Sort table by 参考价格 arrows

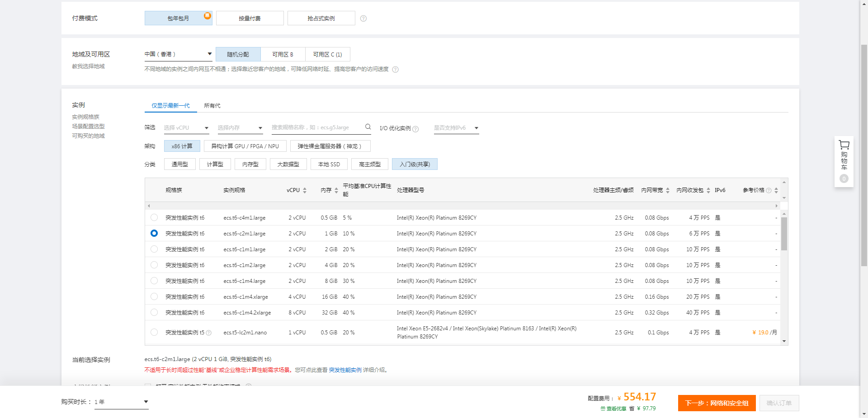776,190
